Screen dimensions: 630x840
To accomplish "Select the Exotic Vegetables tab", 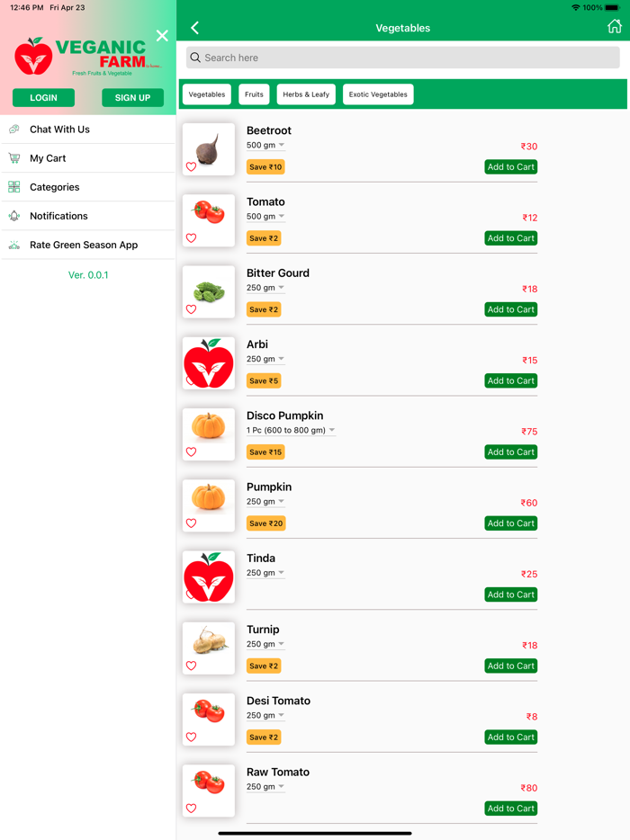I will [377, 94].
